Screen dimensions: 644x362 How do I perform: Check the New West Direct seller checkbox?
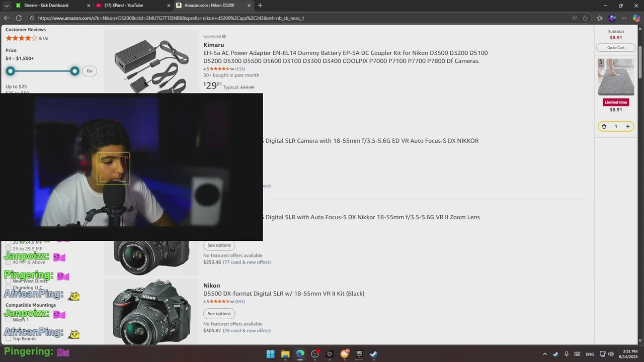(x=8, y=281)
